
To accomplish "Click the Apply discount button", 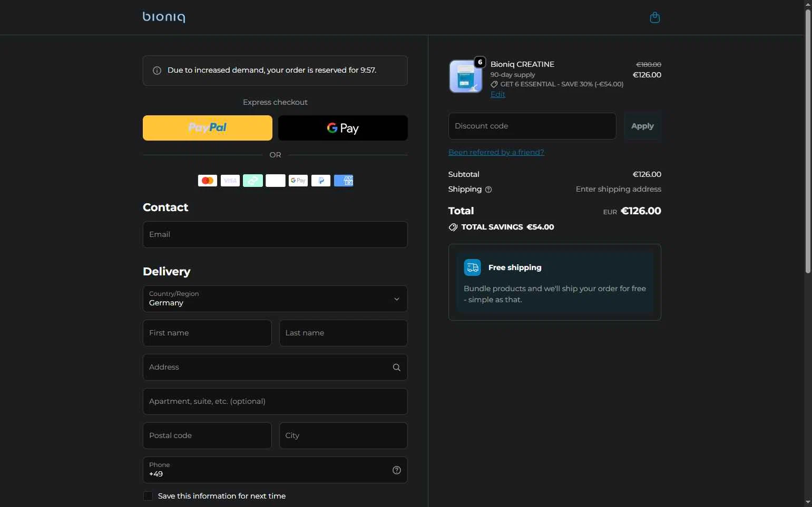I will click(642, 126).
